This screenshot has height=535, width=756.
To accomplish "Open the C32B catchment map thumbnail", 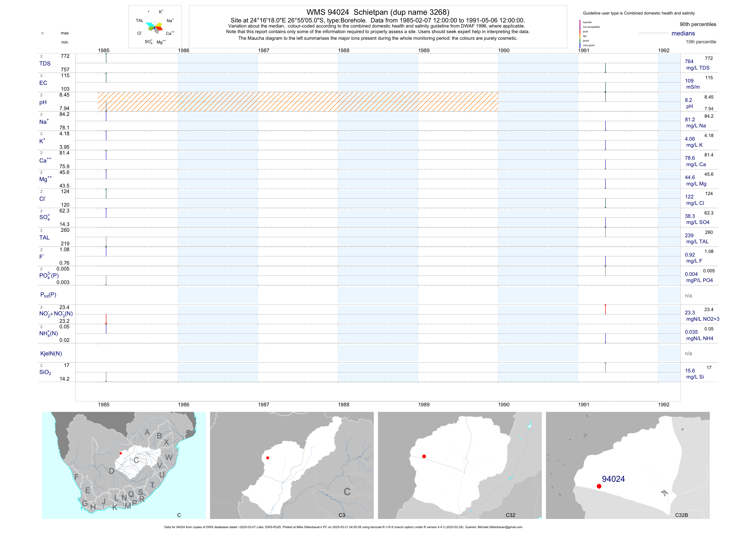I will (628, 465).
